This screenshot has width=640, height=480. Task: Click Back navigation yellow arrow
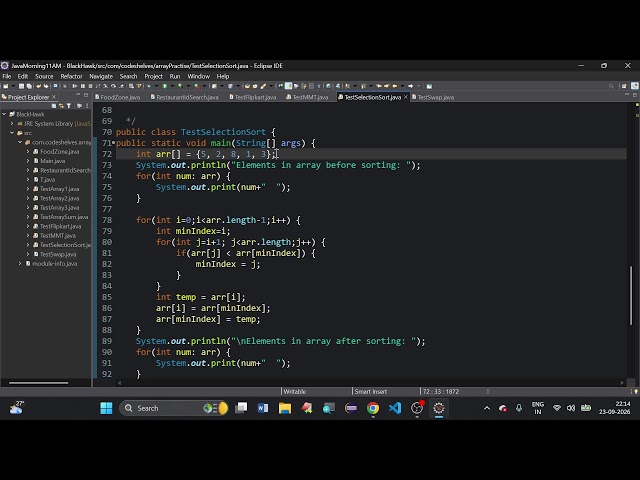click(x=395, y=86)
